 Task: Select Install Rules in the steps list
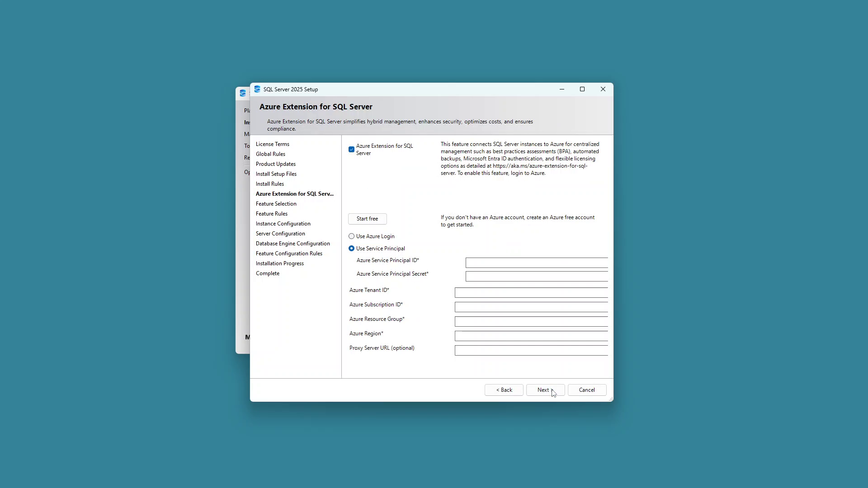270,184
